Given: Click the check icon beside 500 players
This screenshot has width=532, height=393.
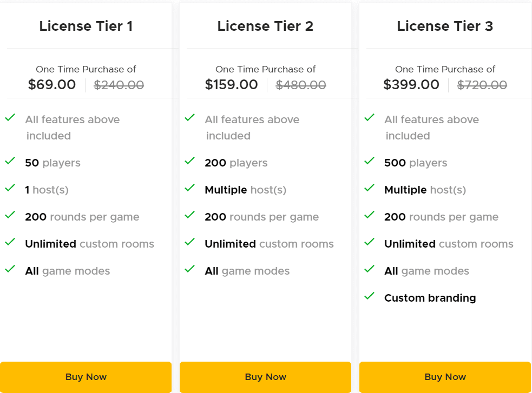Looking at the screenshot, I should point(370,161).
